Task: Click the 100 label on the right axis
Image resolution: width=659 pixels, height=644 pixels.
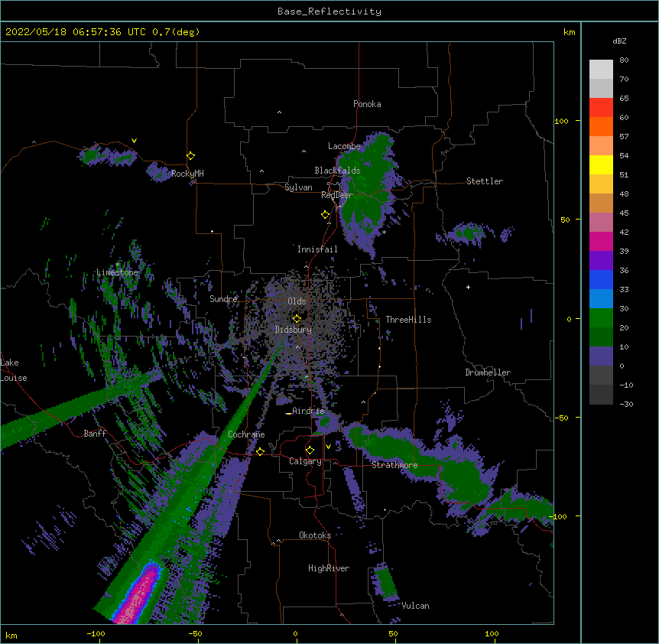Action: pyautogui.click(x=561, y=121)
